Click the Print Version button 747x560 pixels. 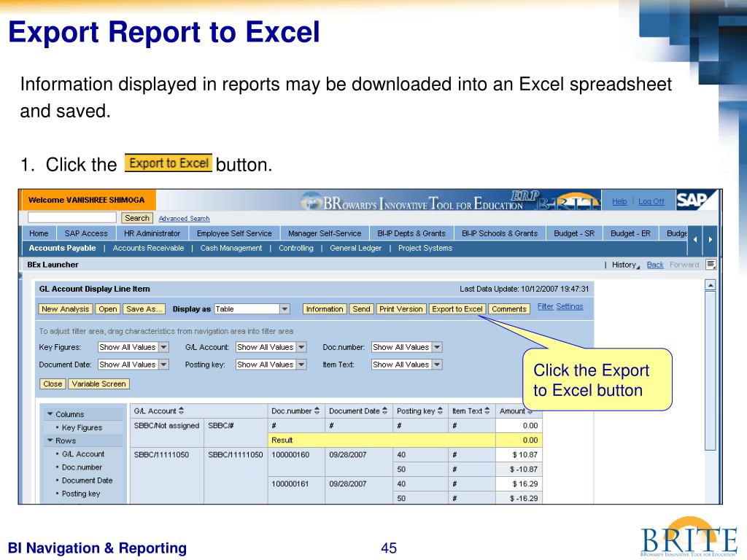click(x=401, y=309)
